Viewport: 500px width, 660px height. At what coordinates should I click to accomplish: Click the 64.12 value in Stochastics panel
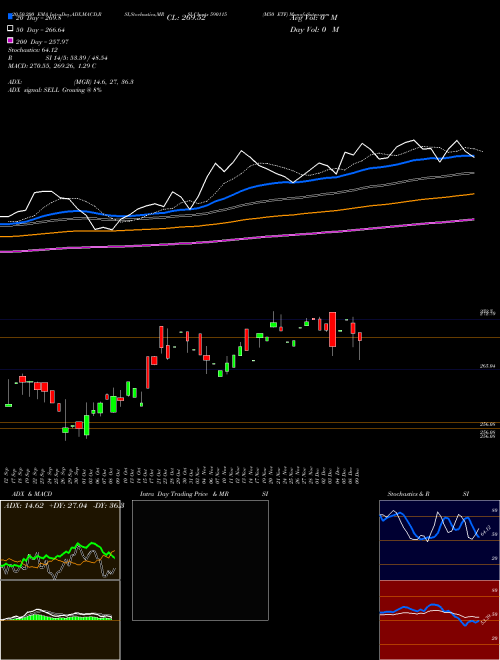point(485,530)
